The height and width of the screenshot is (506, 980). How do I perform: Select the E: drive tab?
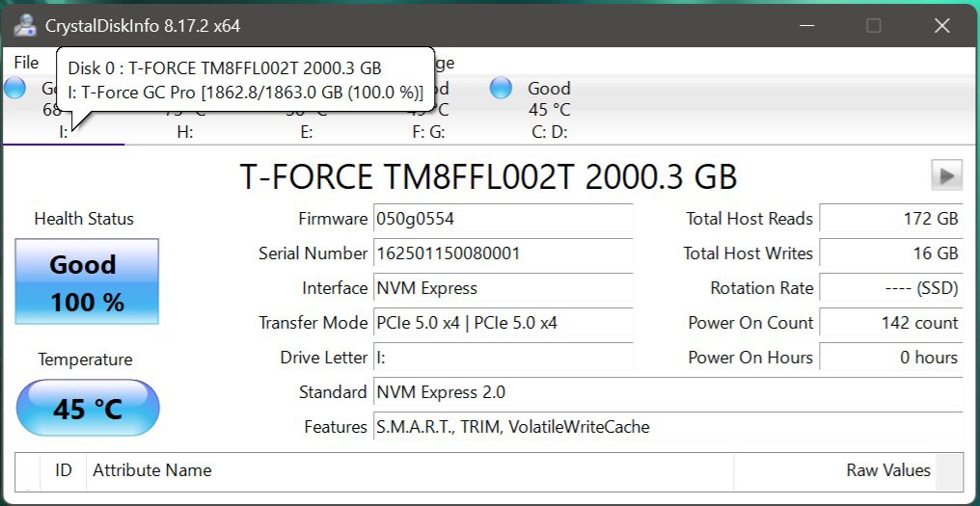point(307,132)
